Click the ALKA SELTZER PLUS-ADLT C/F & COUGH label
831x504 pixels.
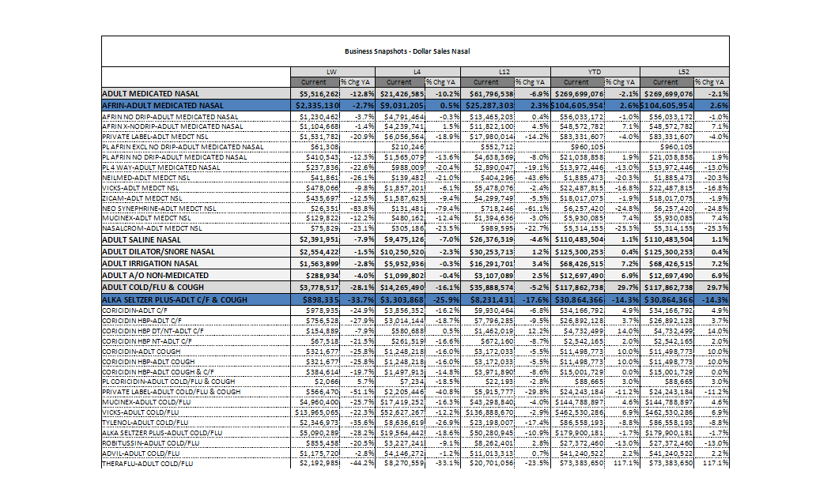(x=175, y=300)
